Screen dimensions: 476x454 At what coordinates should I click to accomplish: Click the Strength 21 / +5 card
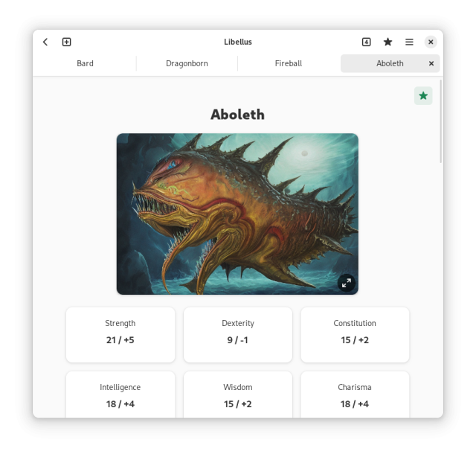[x=120, y=335]
